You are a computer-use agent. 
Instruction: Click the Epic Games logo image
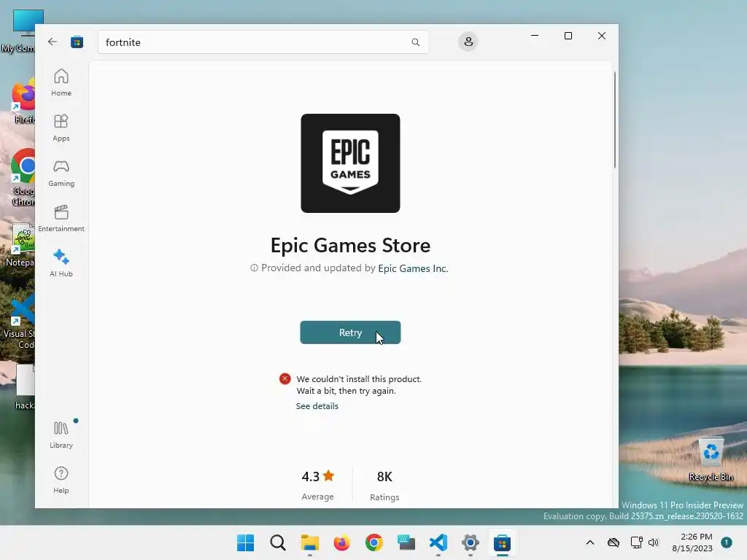tap(350, 163)
